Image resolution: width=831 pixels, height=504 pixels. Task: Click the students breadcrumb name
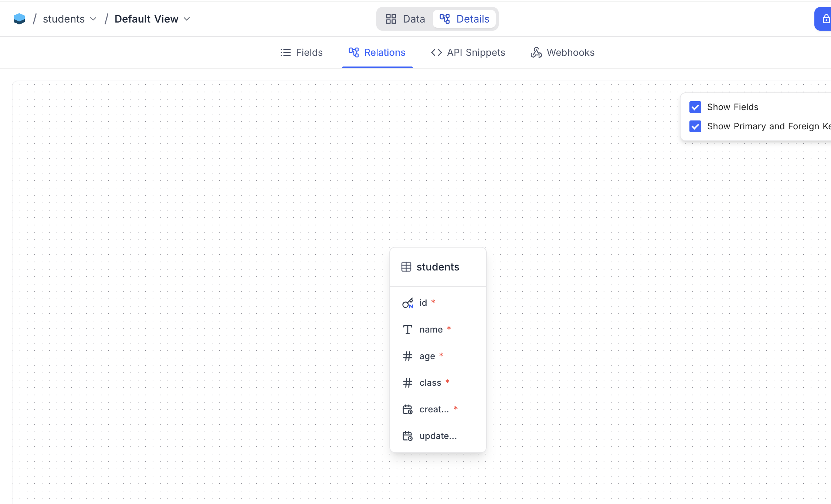click(x=64, y=19)
